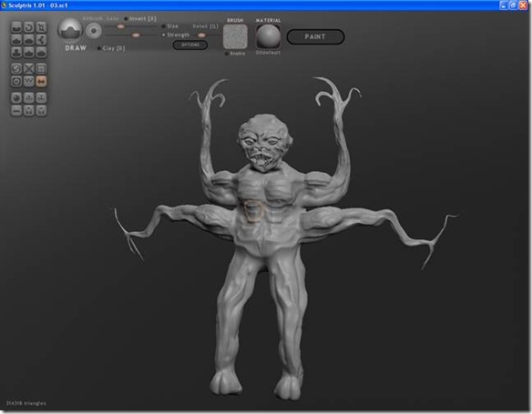The height and width of the screenshot is (414, 532).
Task: Select the Scale tool icon
Action: (41, 27)
